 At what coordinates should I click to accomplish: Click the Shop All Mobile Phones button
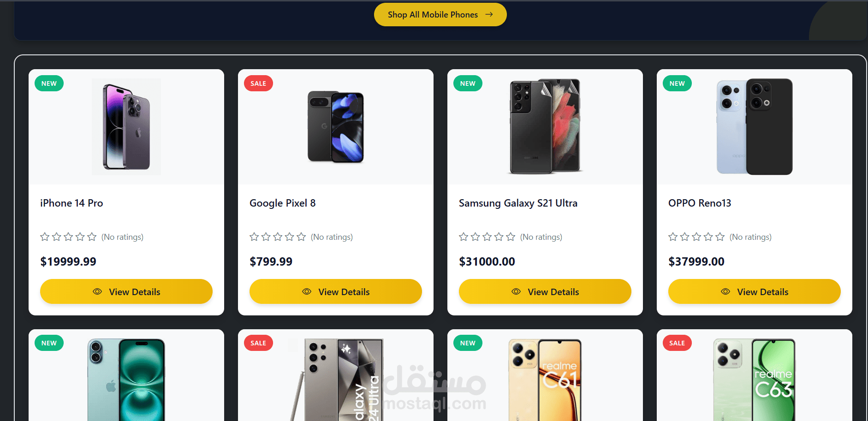click(x=440, y=15)
